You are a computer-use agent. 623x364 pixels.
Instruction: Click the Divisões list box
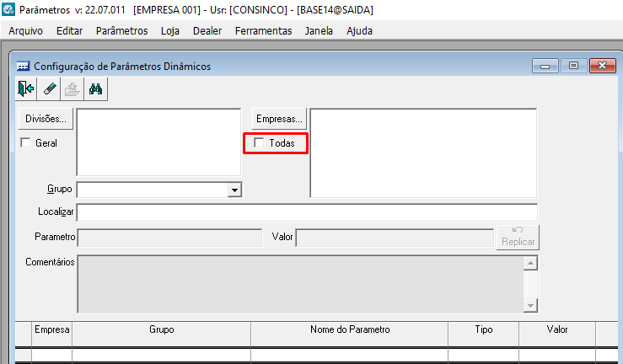click(158, 142)
